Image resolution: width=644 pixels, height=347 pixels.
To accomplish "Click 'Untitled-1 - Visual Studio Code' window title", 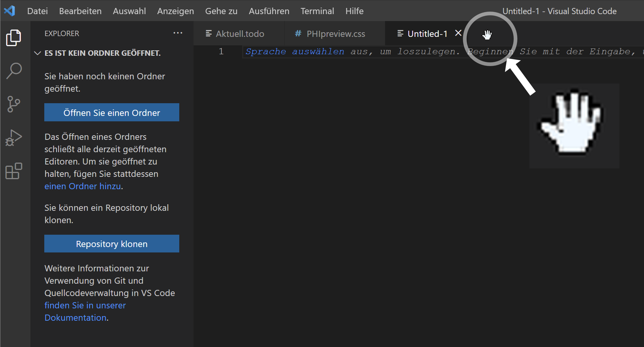I will pyautogui.click(x=560, y=11).
